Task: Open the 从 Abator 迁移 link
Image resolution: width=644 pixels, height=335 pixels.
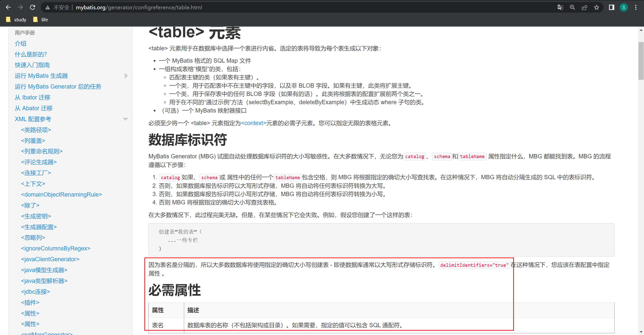Action: click(33, 108)
